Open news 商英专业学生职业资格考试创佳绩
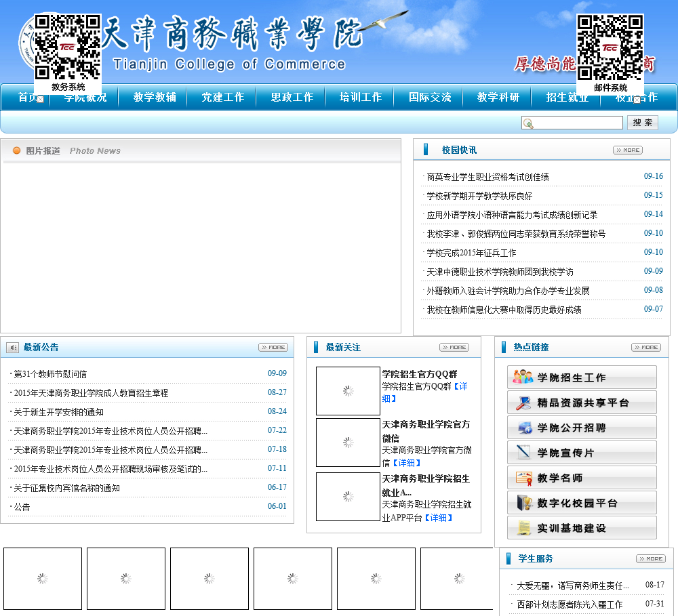Image resolution: width=678 pixels, height=616 pixels. [x=487, y=177]
